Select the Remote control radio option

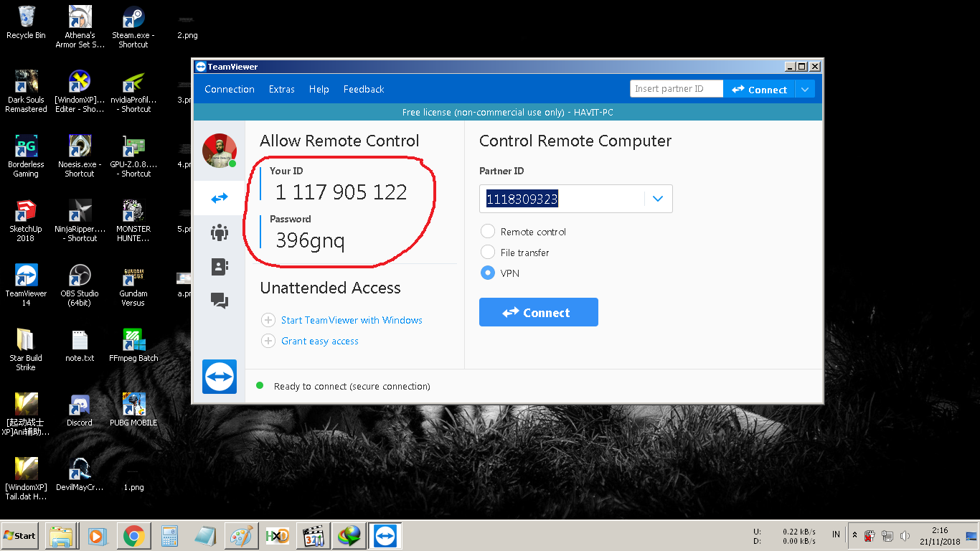[488, 232]
